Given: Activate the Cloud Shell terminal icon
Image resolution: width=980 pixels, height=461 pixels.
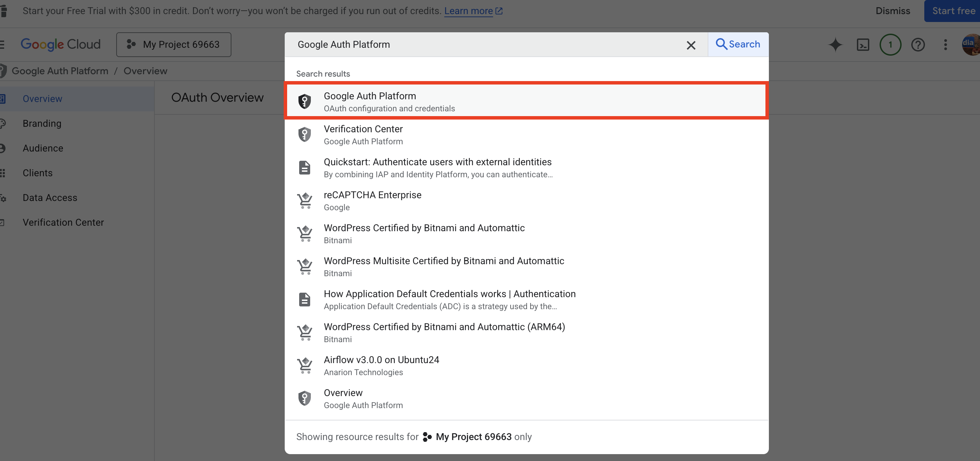Looking at the screenshot, I should pyautogui.click(x=862, y=45).
